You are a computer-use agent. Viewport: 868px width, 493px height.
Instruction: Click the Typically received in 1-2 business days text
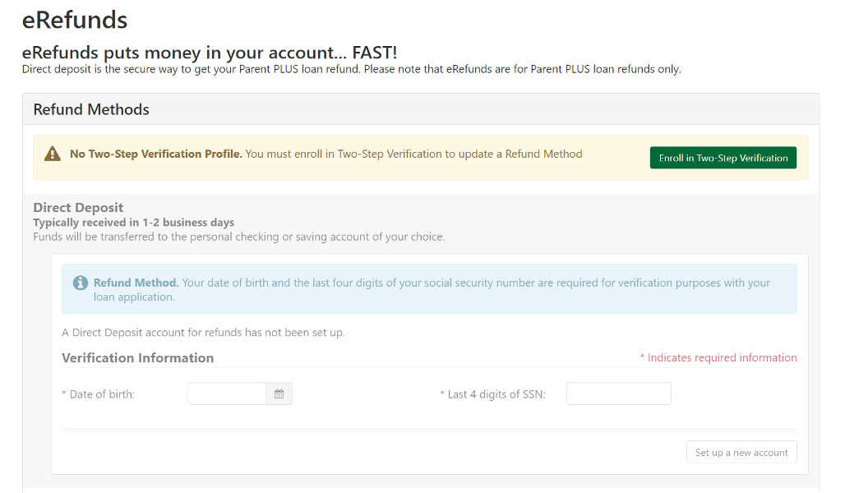click(133, 223)
